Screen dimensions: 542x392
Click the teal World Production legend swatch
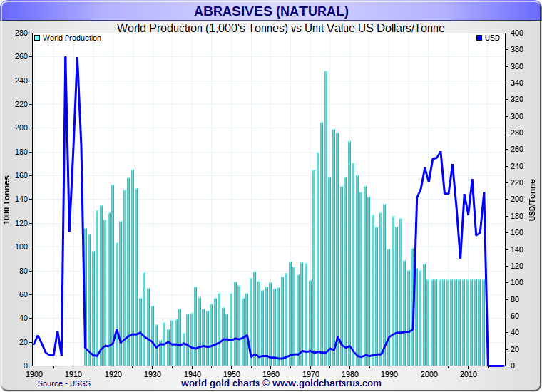coord(37,38)
